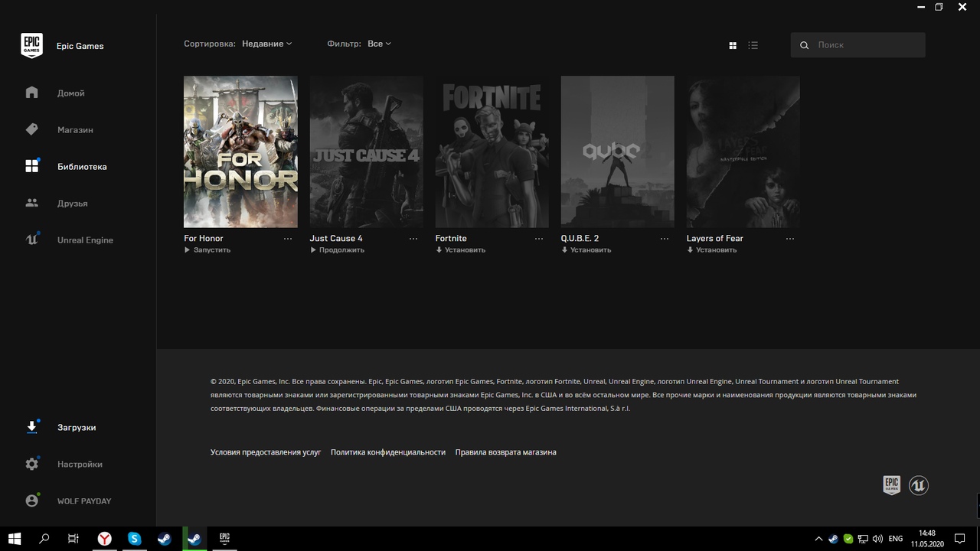Open options menu for Just Cause 4
This screenshot has height=551, width=980.
(413, 239)
